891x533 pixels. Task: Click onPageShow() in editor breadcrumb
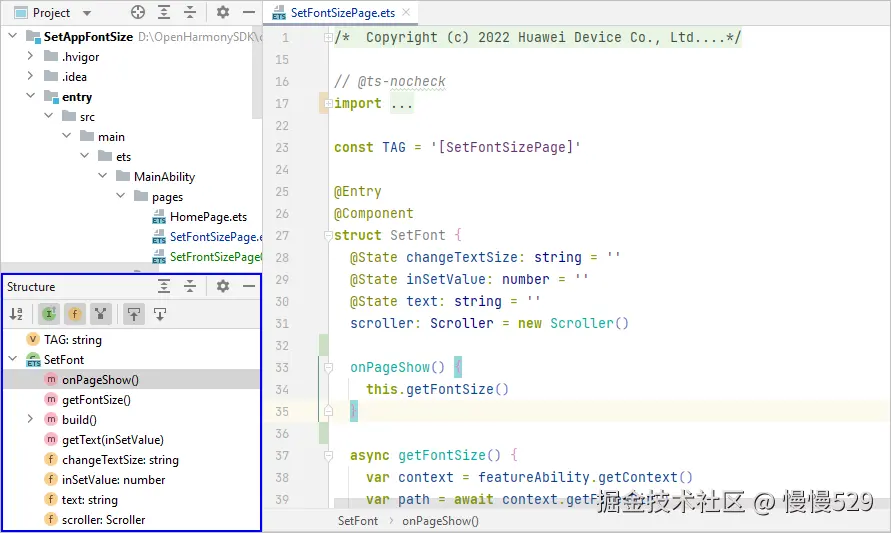(x=440, y=520)
